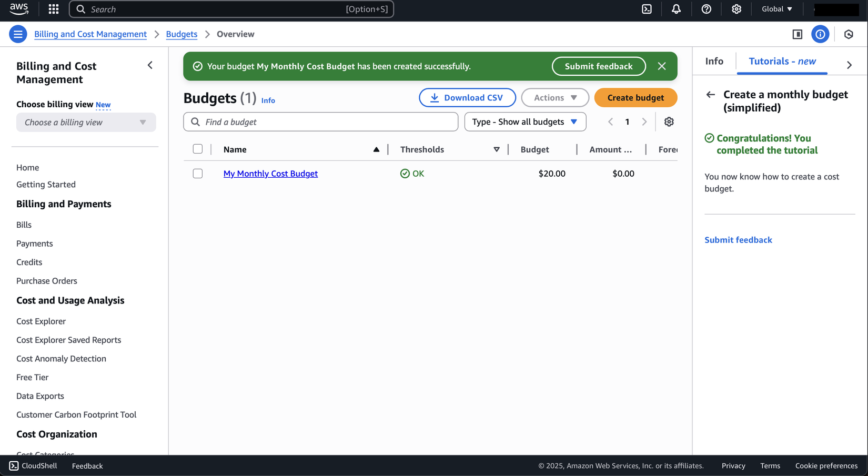Image resolution: width=868 pixels, height=476 pixels.
Task: Click the Amount column header
Action: point(610,149)
